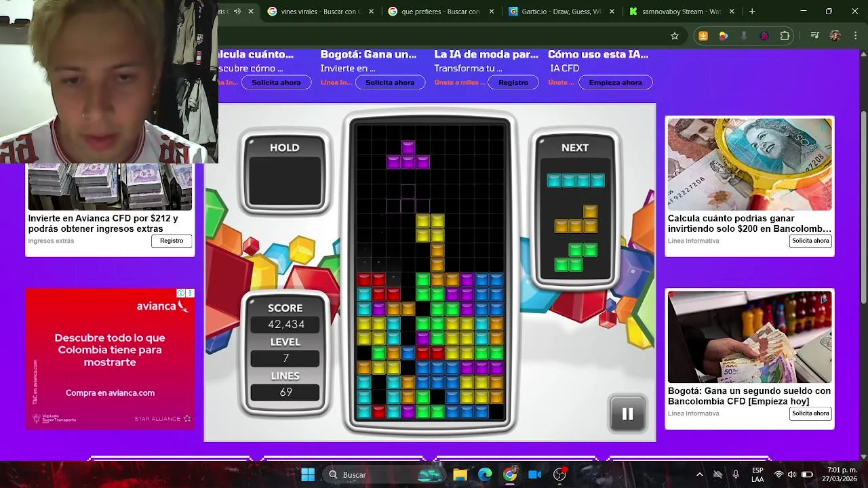Click the dark purple round extension icon
The width and height of the screenshot is (868, 488).
click(764, 36)
